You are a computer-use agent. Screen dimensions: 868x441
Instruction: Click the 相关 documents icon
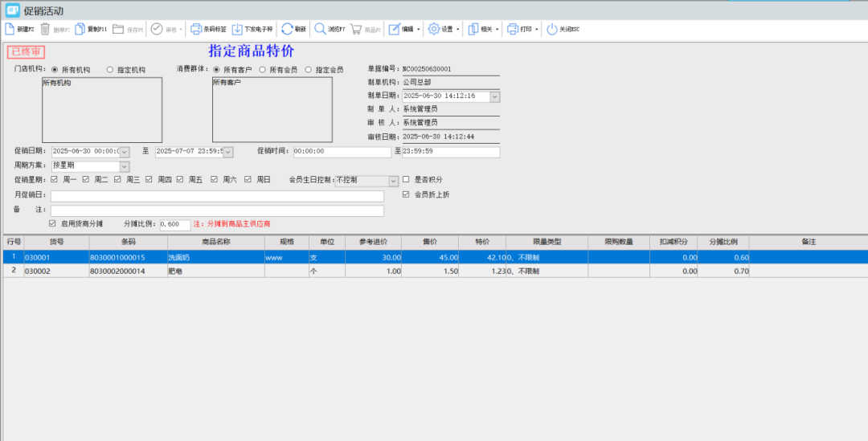473,30
